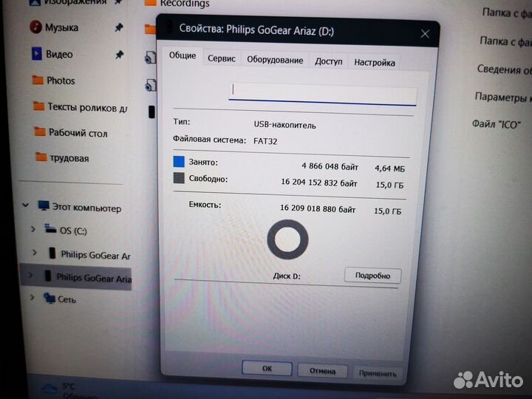Open the трудовая folder

click(x=42, y=157)
